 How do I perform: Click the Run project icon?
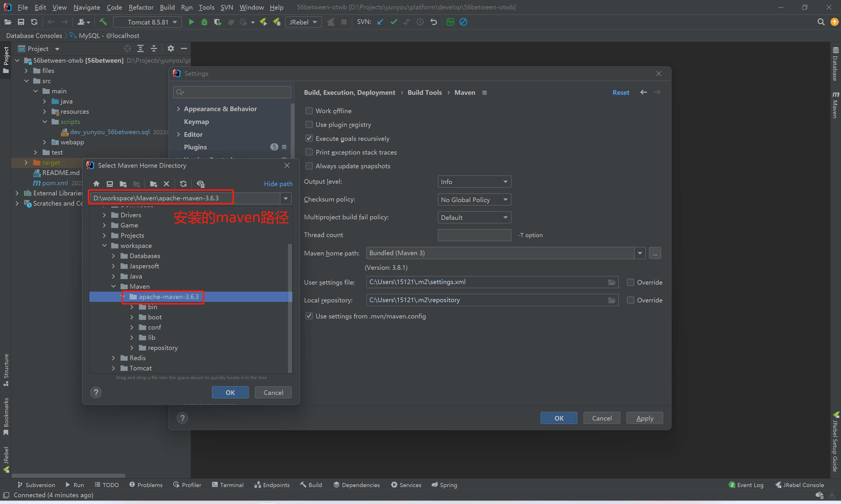tap(190, 22)
